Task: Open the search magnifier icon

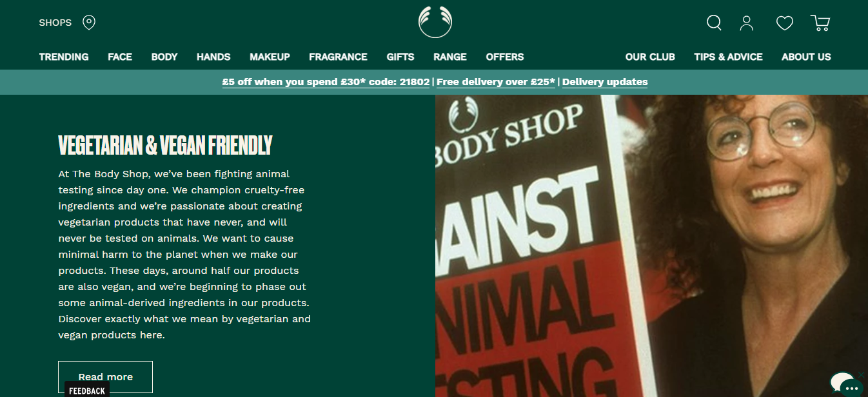Action: (714, 23)
